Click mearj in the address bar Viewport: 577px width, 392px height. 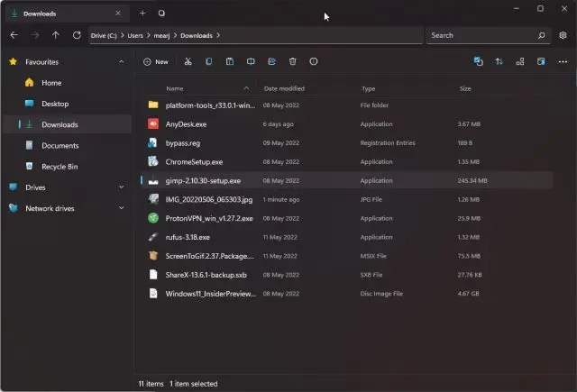[161, 36]
